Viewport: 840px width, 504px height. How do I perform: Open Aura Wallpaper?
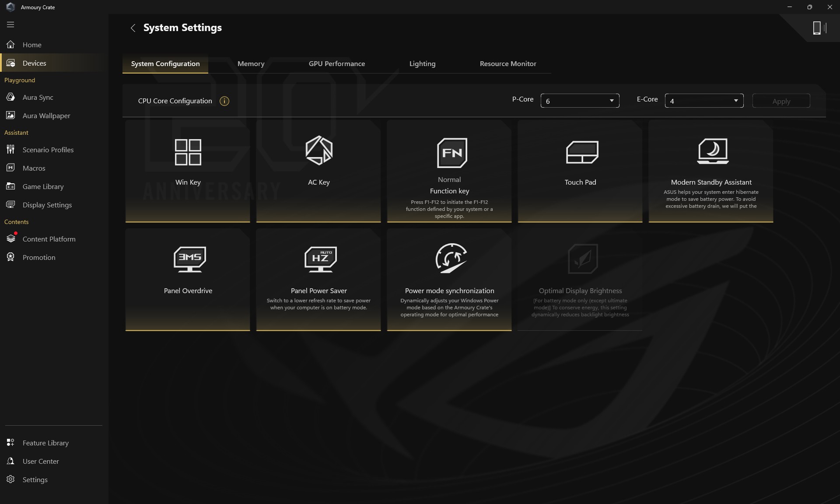click(54, 115)
